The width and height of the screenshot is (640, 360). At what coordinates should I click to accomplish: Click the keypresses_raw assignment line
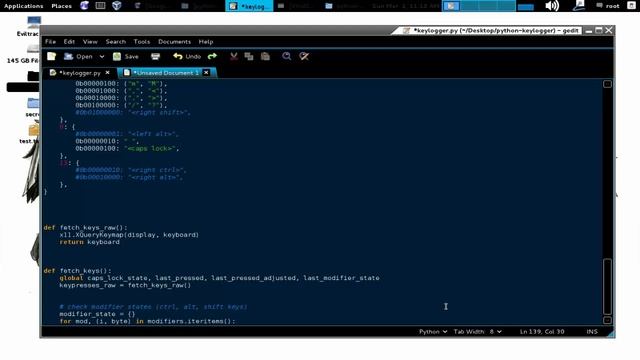125,285
